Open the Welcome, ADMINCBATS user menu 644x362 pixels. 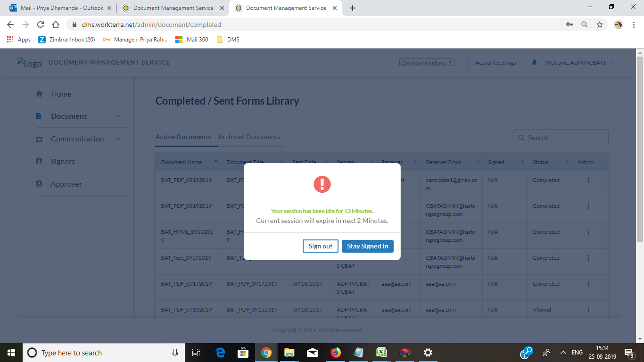coord(578,63)
